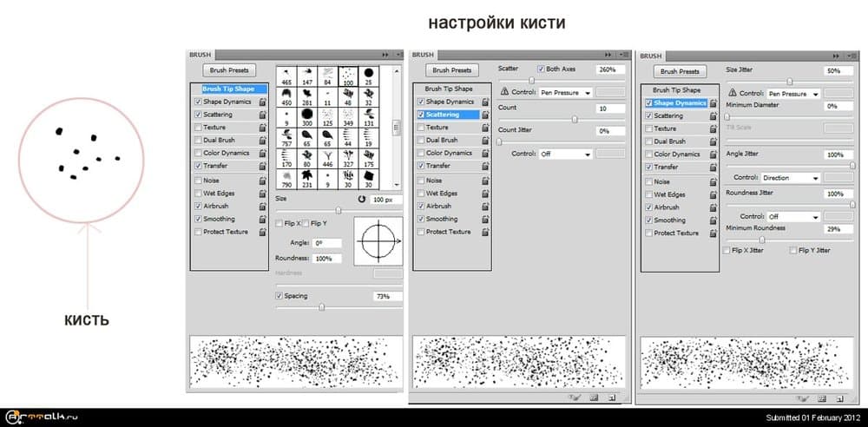This screenshot has height=427, width=868.
Task: Click the Minimum Roundness slider handle
Action: pos(762,240)
